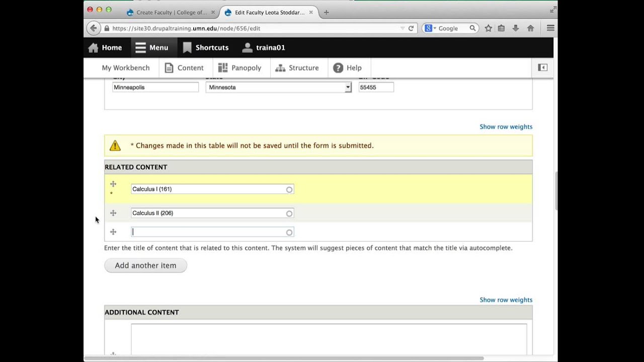The width and height of the screenshot is (644, 362).
Task: Go to browser home page icon
Action: (530, 28)
